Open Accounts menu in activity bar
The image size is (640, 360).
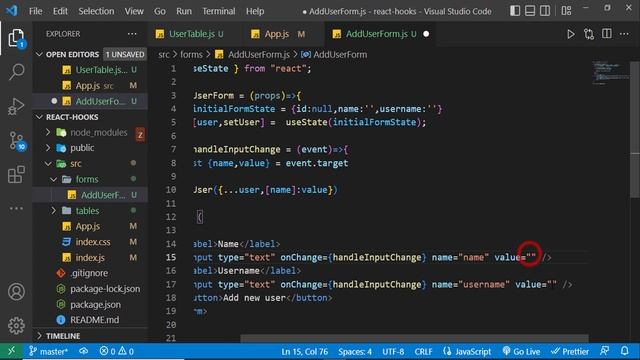click(16, 291)
